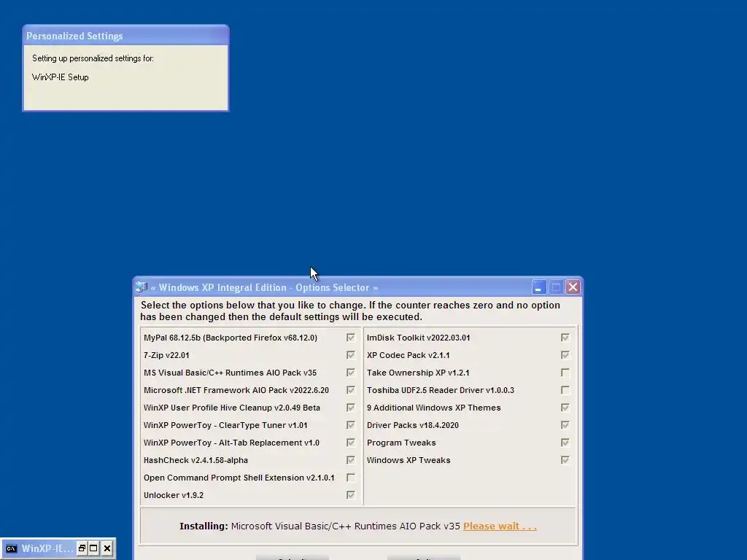Toggle WinXP User Profile Hive Cleanup checkbox
The height and width of the screenshot is (560, 747).
[351, 408]
